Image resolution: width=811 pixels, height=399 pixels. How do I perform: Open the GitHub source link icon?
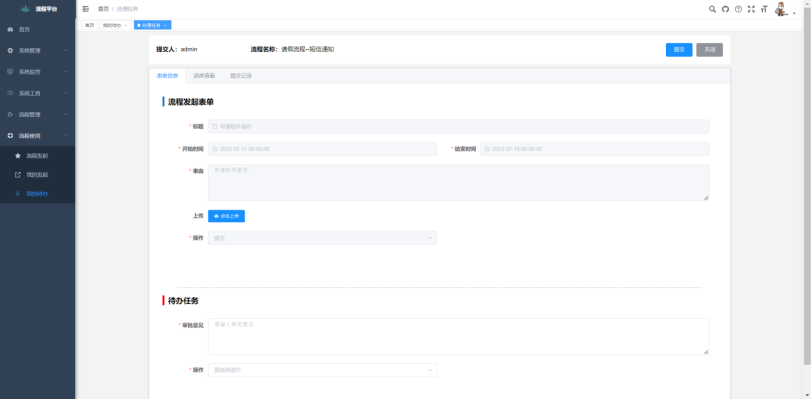[725, 9]
